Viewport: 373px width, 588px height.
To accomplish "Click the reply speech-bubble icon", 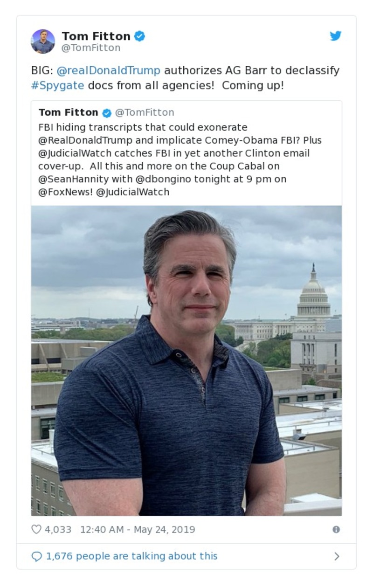I will pyautogui.click(x=36, y=556).
